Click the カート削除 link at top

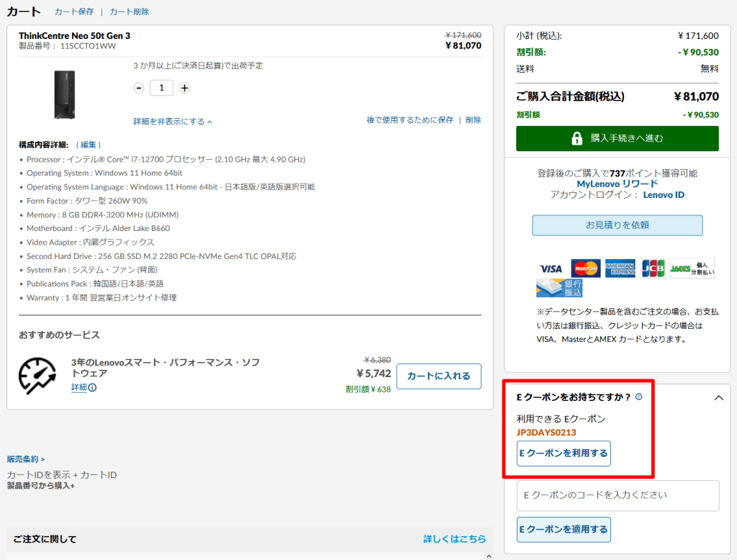tap(129, 12)
